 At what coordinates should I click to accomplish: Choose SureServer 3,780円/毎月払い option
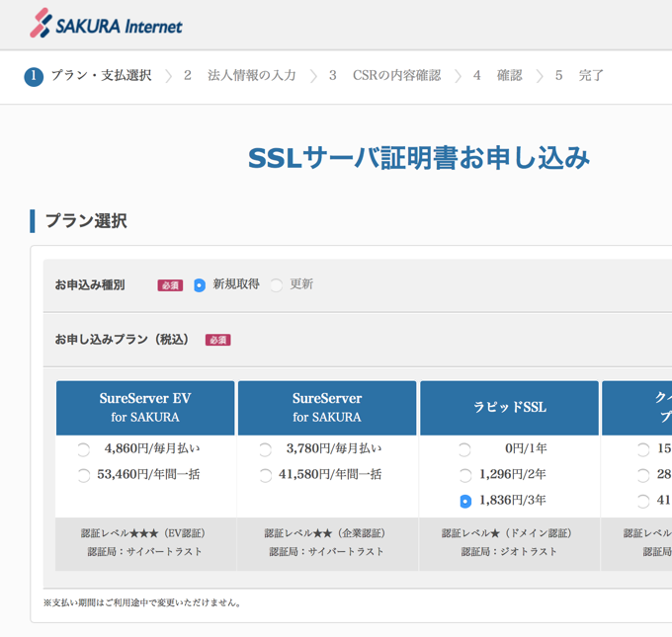pos(265,449)
